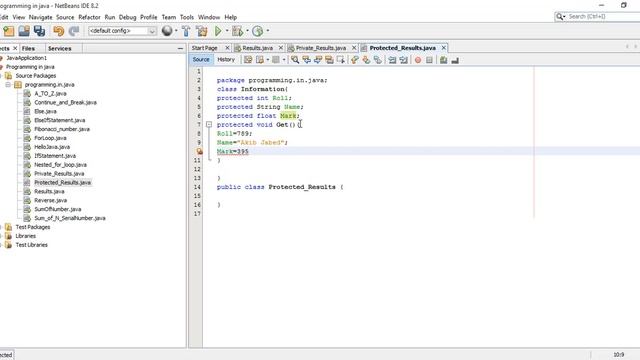The width and height of the screenshot is (640, 360).
Task: Open the Profile menu
Action: pyautogui.click(x=149, y=17)
